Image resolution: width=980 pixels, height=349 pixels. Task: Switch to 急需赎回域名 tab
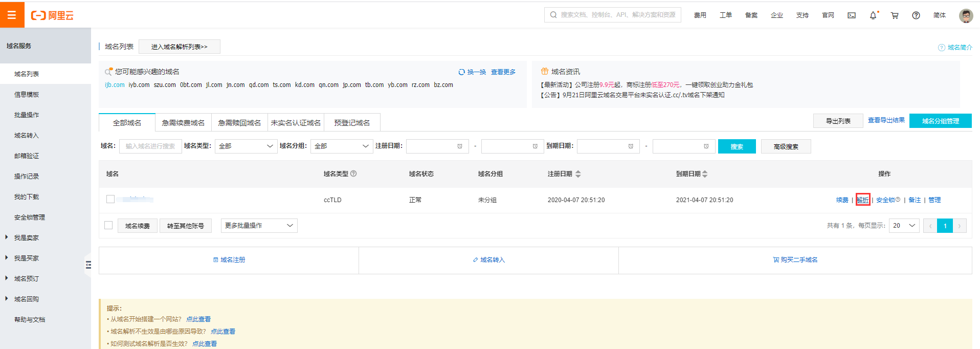(x=239, y=123)
